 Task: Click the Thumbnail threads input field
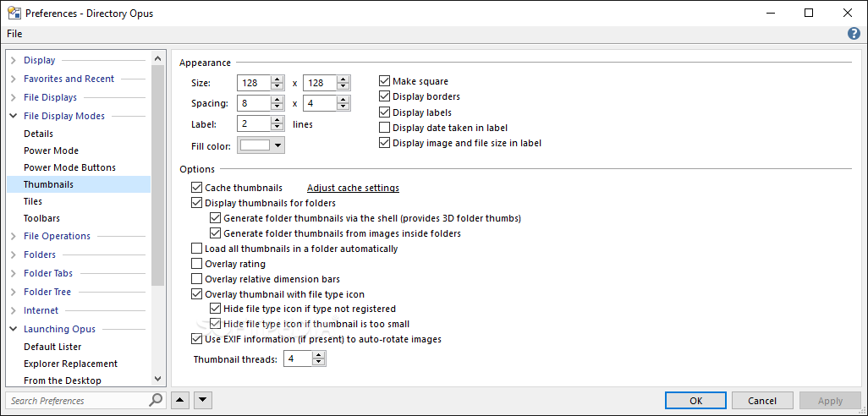tap(298, 359)
